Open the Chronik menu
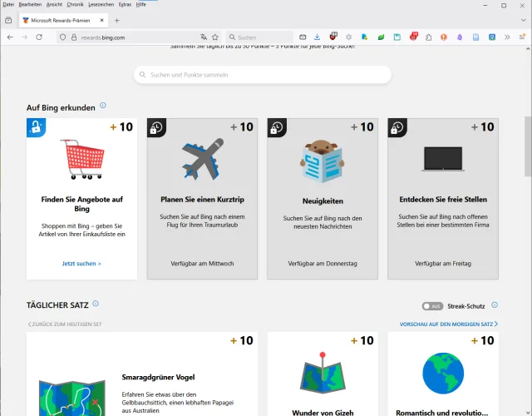532x416 pixels. pyautogui.click(x=75, y=4)
